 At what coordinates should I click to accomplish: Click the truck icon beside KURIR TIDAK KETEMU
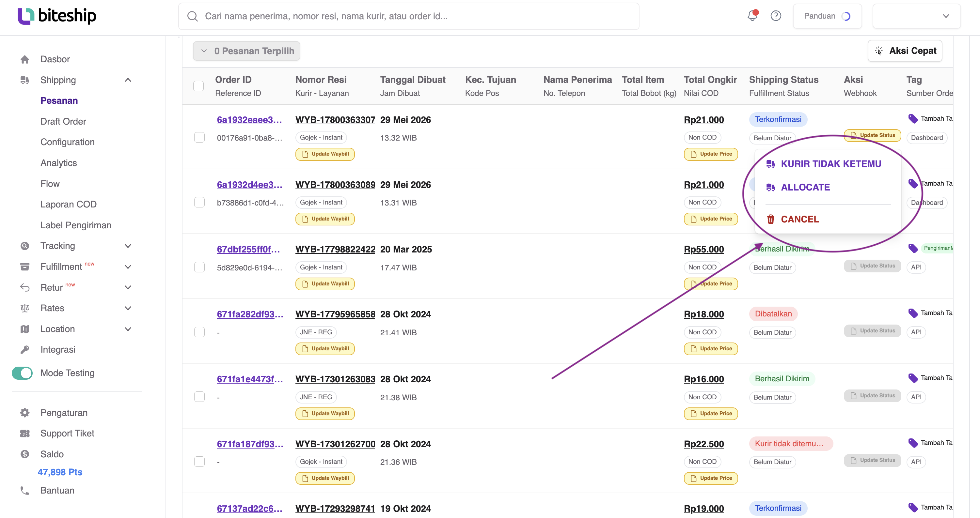[771, 164]
